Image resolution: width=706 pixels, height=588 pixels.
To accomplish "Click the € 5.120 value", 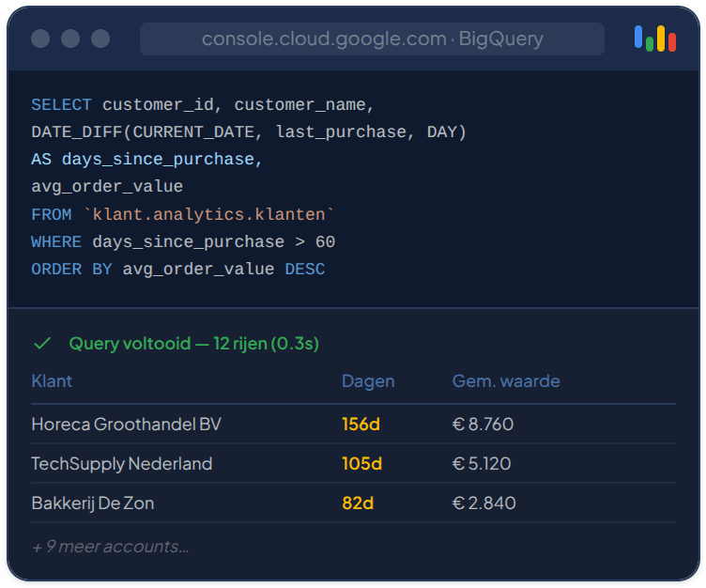I will point(482,464).
